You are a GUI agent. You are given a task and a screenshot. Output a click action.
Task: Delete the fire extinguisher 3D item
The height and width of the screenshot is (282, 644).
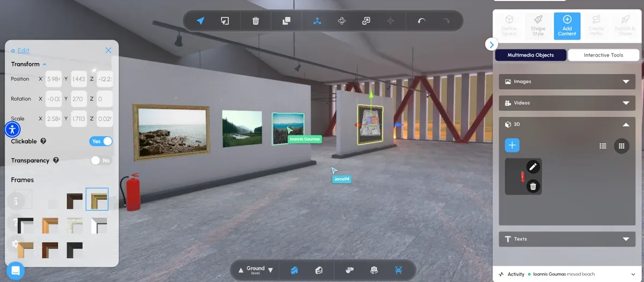pyautogui.click(x=533, y=186)
